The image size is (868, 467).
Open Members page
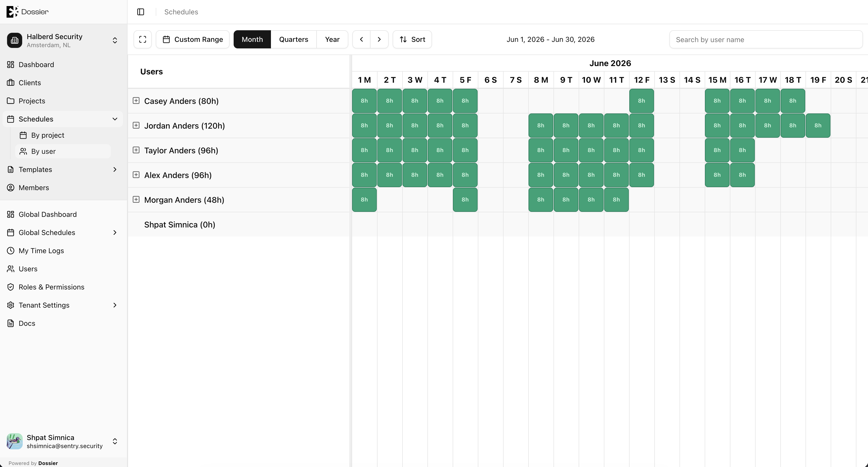[63, 187]
